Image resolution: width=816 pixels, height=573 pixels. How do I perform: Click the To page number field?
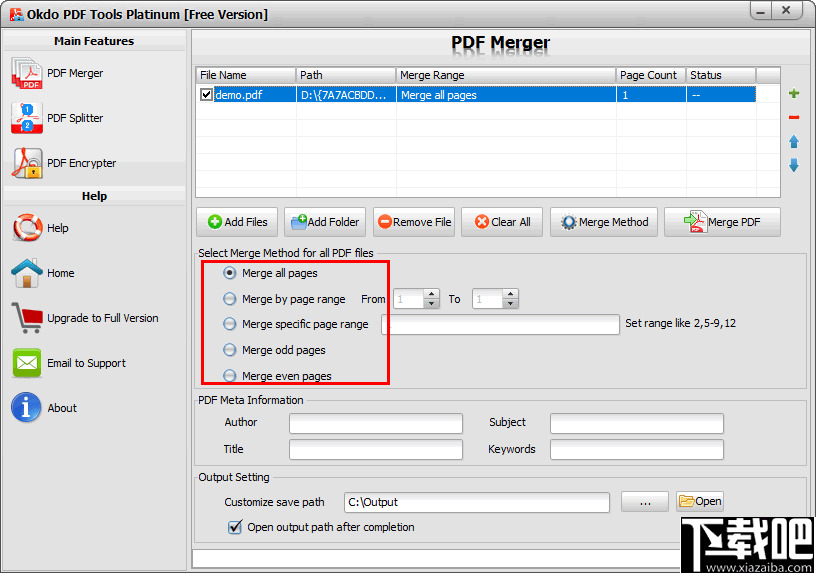pyautogui.click(x=488, y=299)
